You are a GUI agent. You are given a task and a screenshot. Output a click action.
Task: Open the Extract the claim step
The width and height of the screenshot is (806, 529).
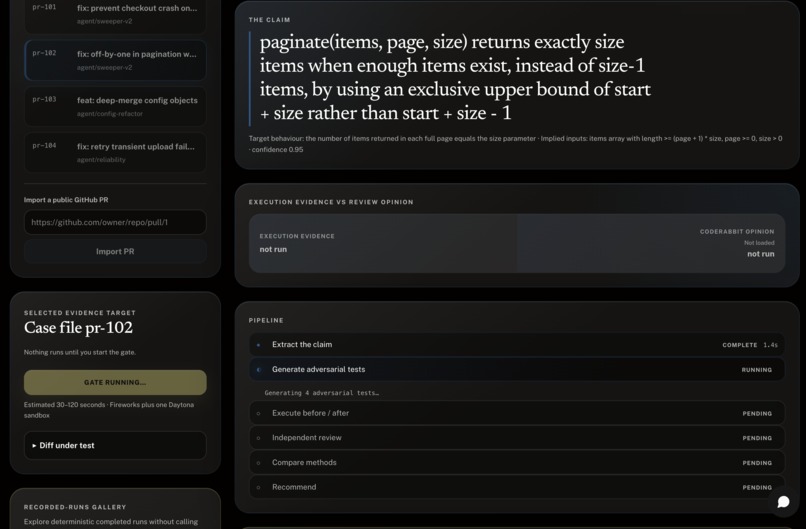tap(517, 344)
